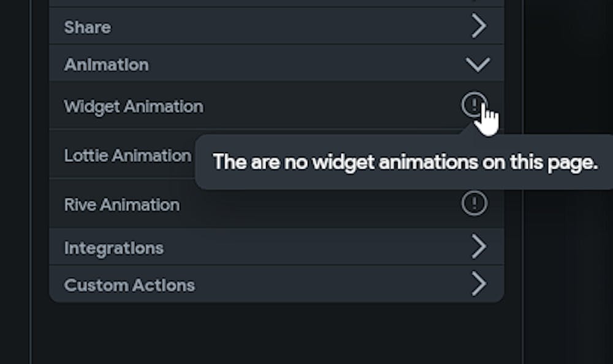Viewport: 613px width, 364px height.
Task: Click the warning icon beside Rive Animation
Action: (x=474, y=203)
